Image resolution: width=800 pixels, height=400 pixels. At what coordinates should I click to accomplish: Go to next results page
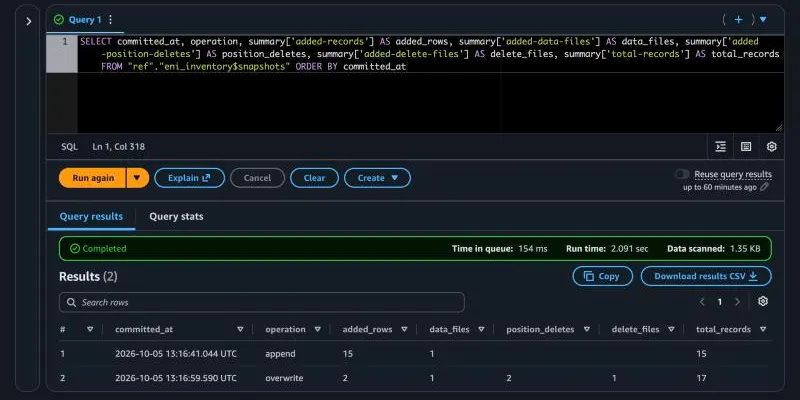tap(737, 302)
